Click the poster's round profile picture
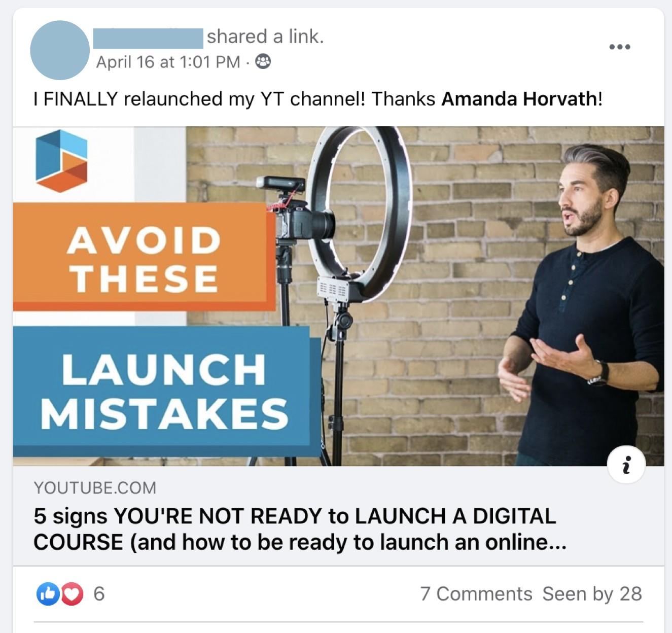The width and height of the screenshot is (672, 633). point(60,50)
